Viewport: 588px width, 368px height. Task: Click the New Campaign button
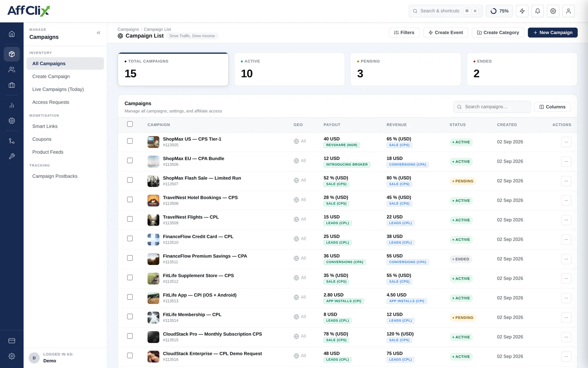point(553,32)
